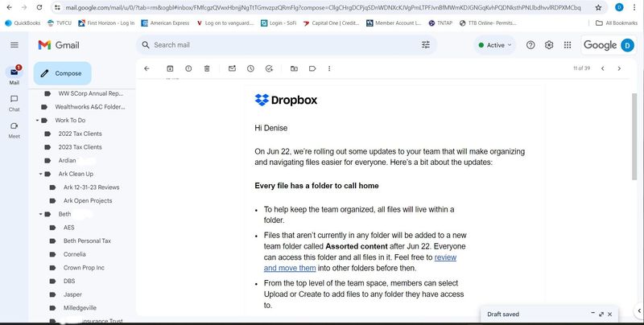Open 2023 Tax Clients label
This screenshot has height=325, width=644.
[80, 147]
